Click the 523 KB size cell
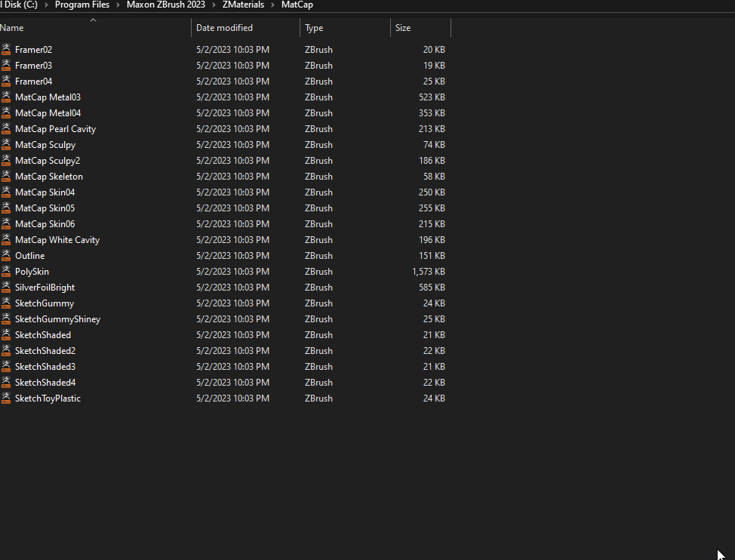735x560 pixels. pyautogui.click(x=432, y=97)
